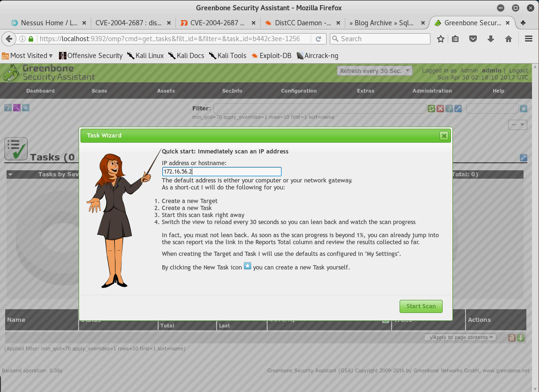Click the Firefox bookmark star icon
Image resolution: width=539 pixels, height=392 pixels.
[x=440, y=39]
